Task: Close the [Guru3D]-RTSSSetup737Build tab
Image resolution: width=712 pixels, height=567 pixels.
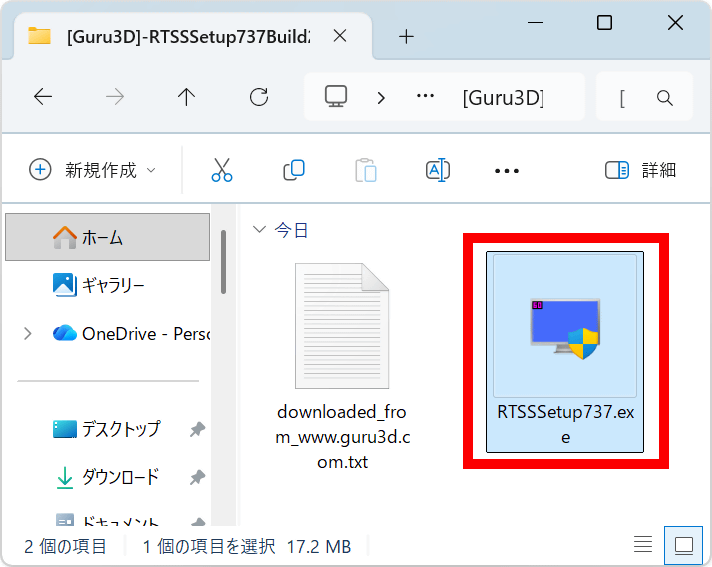Action: click(340, 35)
